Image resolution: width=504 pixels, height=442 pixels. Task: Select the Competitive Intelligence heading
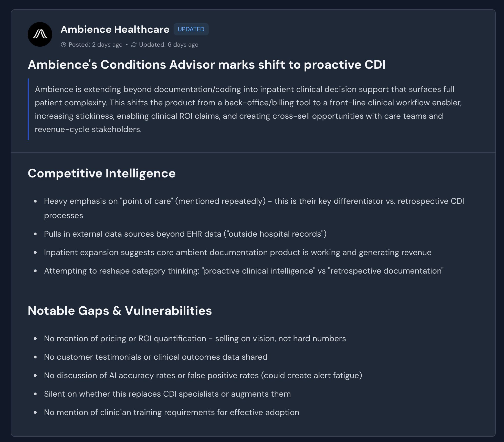(102, 173)
